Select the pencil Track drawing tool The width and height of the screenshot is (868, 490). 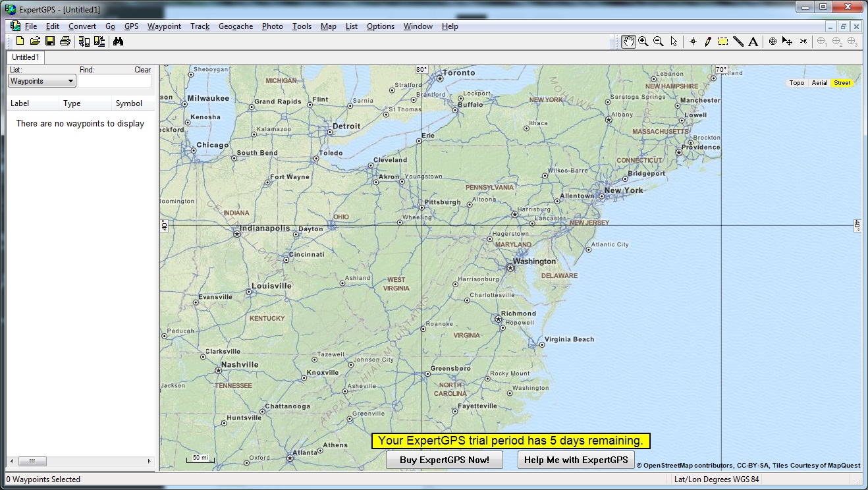pos(708,41)
